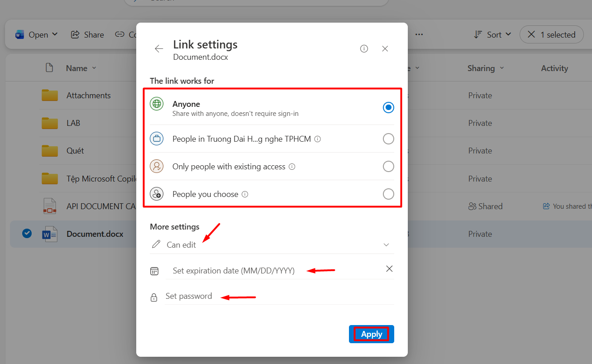Select the organization-only radio button
This screenshot has height=364, width=592.
(388, 139)
